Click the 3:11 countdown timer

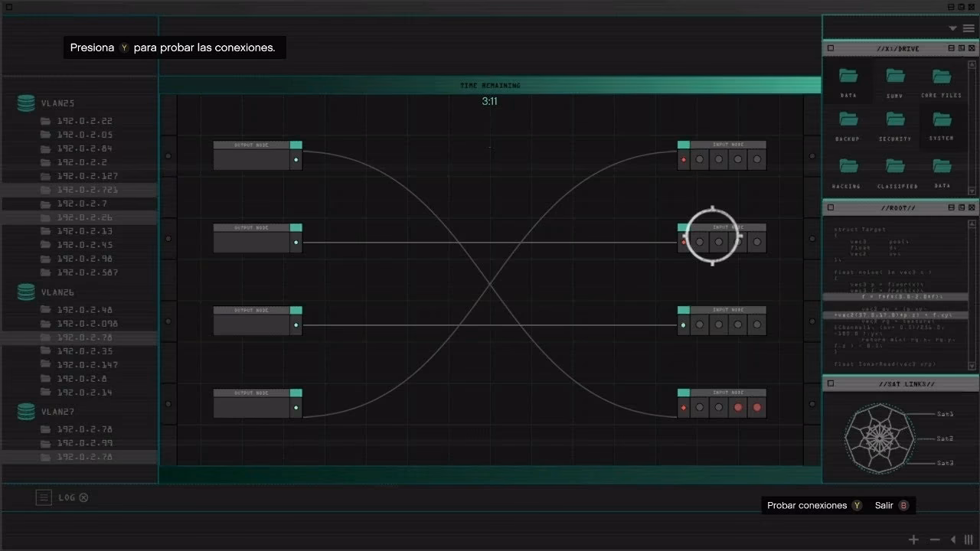(490, 101)
